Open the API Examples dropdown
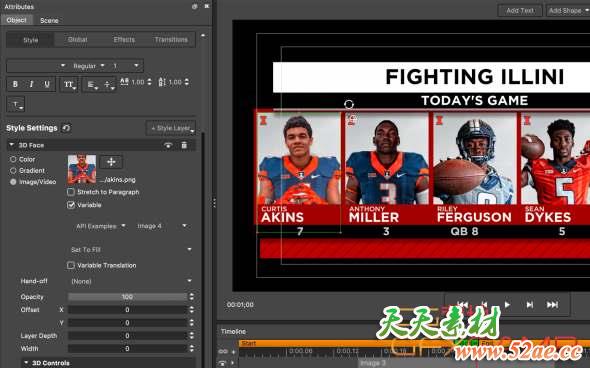This screenshot has width=590, height=368. (x=100, y=226)
